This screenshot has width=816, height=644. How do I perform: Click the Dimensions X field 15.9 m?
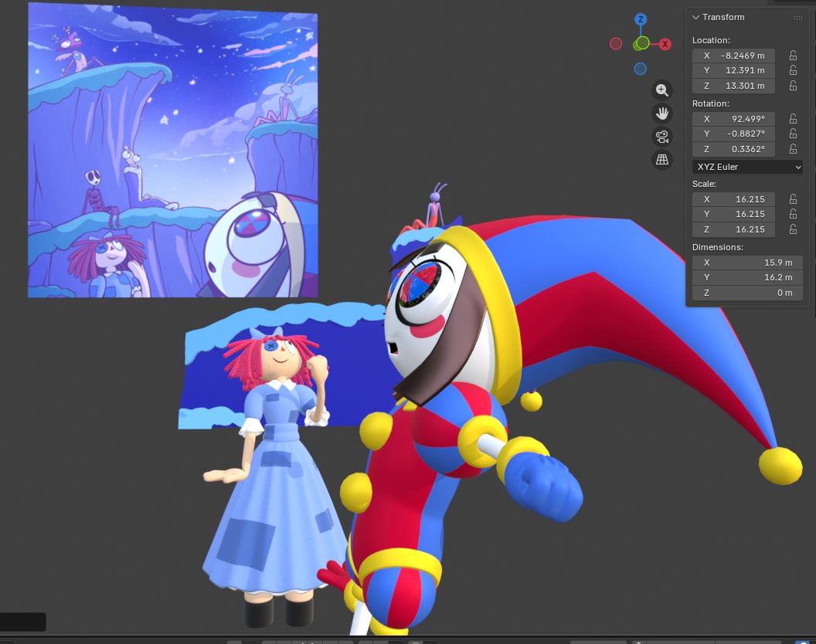747,263
